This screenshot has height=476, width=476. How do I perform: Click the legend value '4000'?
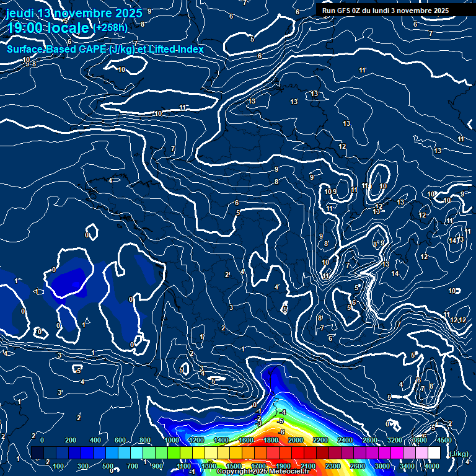[432, 466]
